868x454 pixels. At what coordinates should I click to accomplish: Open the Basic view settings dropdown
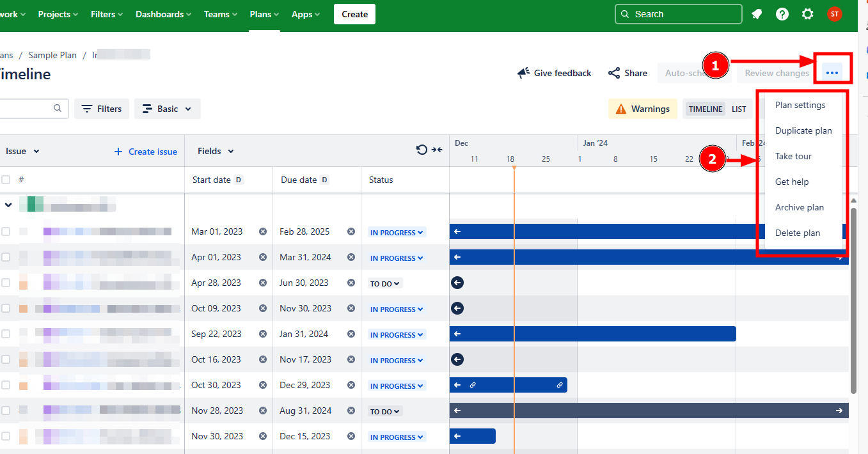click(x=167, y=109)
